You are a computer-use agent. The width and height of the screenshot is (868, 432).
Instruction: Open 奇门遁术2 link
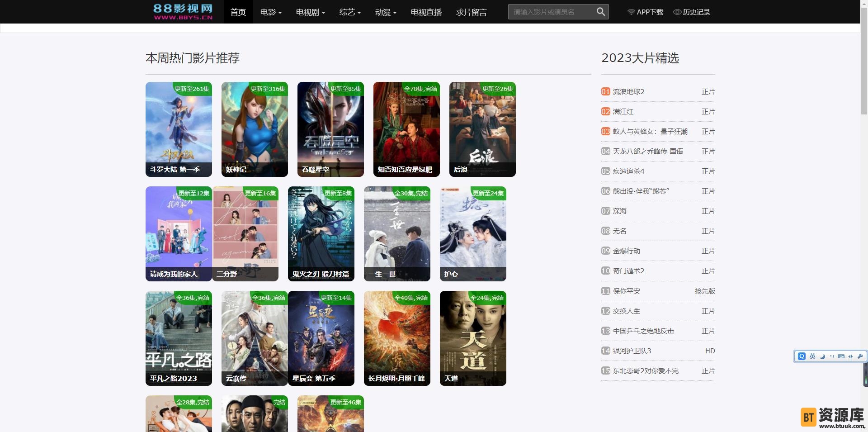click(x=628, y=271)
